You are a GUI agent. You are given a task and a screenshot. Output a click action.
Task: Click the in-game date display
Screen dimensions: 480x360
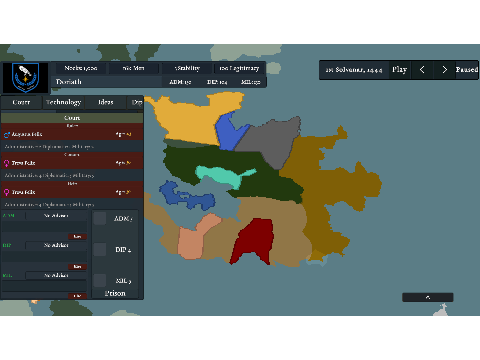[x=354, y=70]
